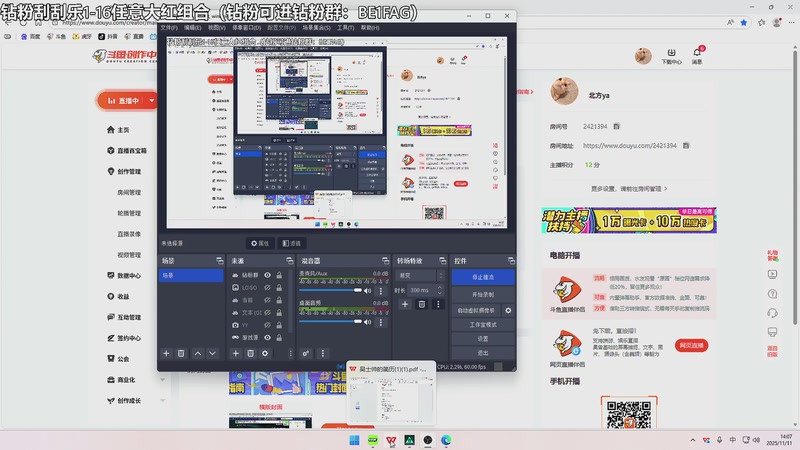Move scene down with down arrow

[212, 353]
